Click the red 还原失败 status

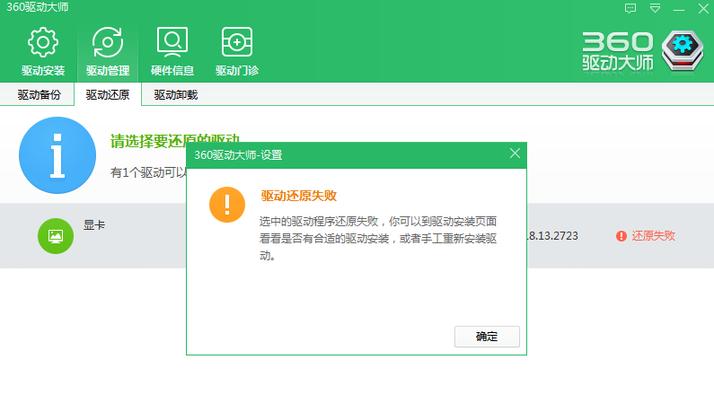653,236
